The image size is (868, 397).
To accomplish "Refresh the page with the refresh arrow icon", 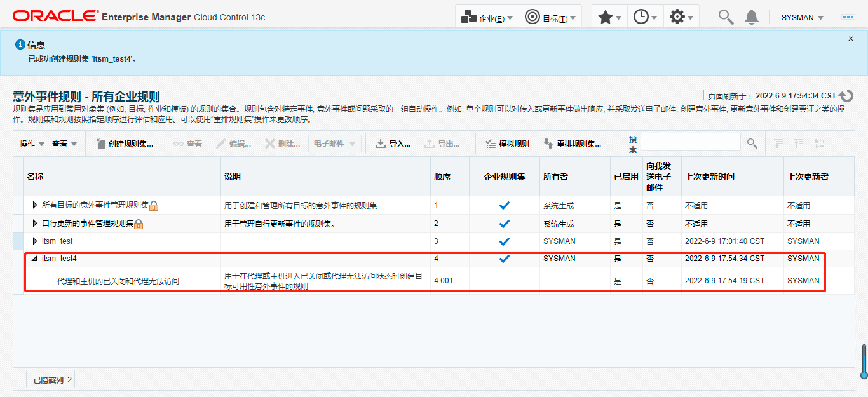I will coord(846,96).
